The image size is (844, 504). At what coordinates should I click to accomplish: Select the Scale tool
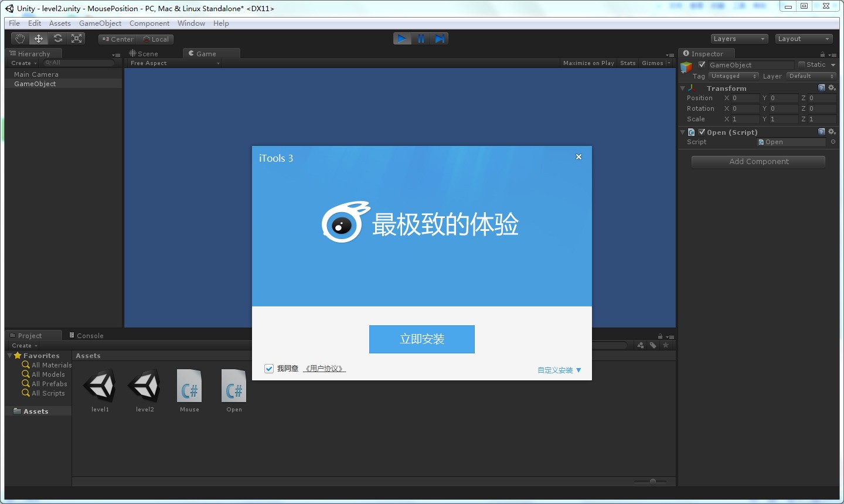(76, 38)
